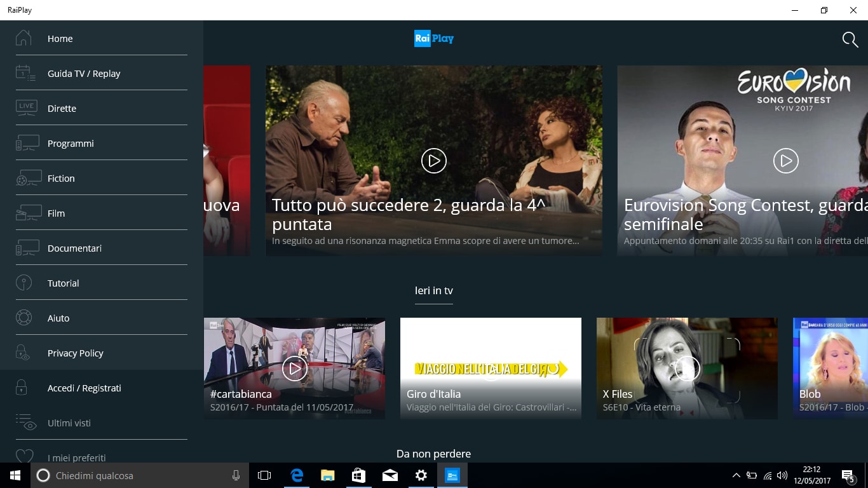
Task: Select Fiction from the menu
Action: tap(102, 178)
